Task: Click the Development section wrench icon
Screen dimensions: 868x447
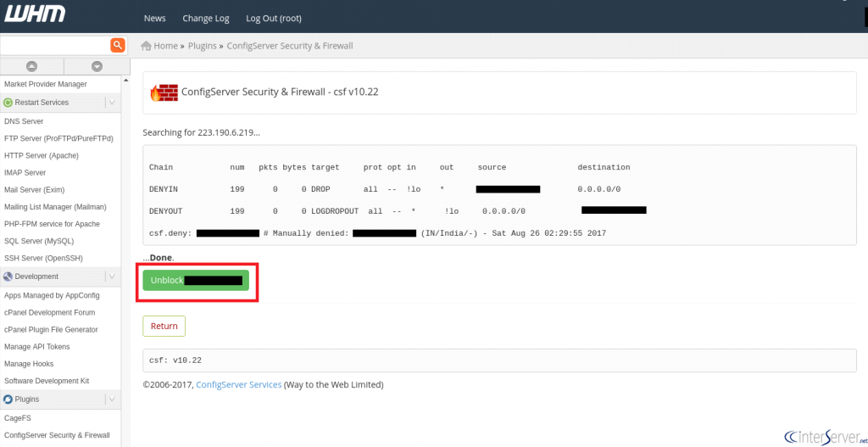Action: [8, 277]
